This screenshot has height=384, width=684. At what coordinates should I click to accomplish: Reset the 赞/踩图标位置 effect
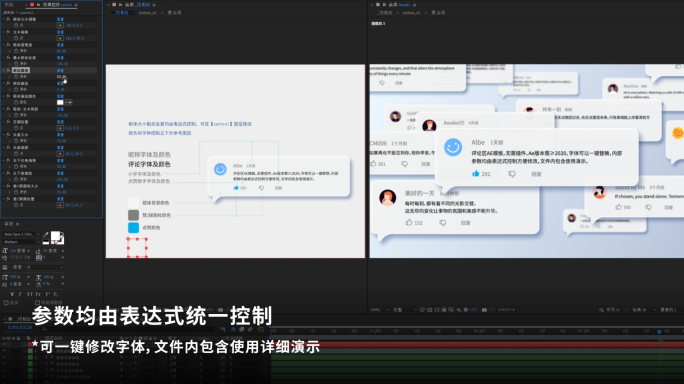60,199
